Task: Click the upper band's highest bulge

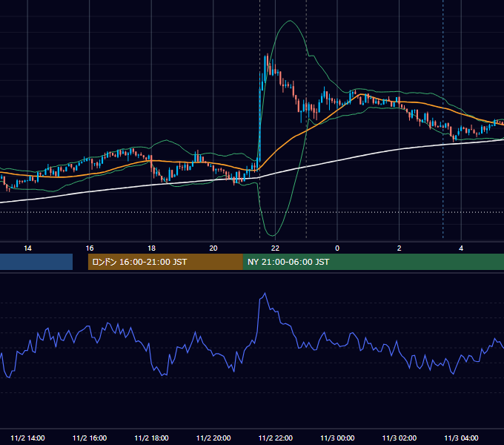Action: click(290, 21)
